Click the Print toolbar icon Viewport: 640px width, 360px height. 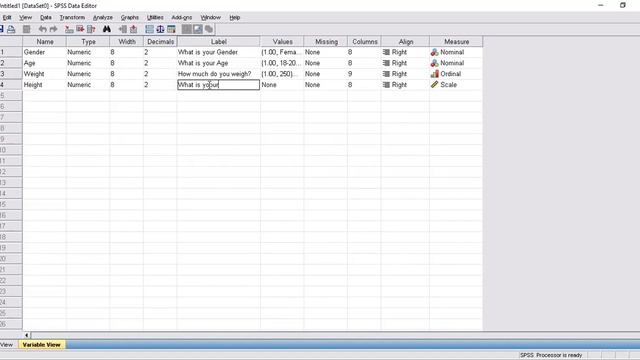11,29
